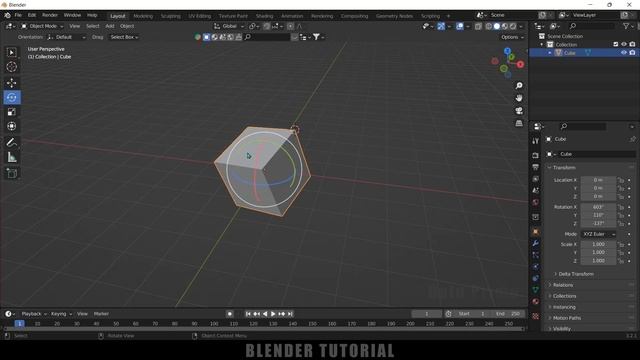Viewport: 640px width, 360px height.
Task: Disable Collection render camera icon
Action: point(632,44)
